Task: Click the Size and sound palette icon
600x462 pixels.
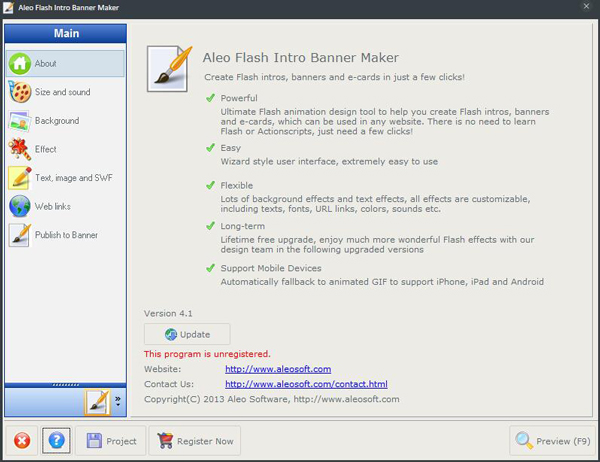Action: click(x=20, y=92)
